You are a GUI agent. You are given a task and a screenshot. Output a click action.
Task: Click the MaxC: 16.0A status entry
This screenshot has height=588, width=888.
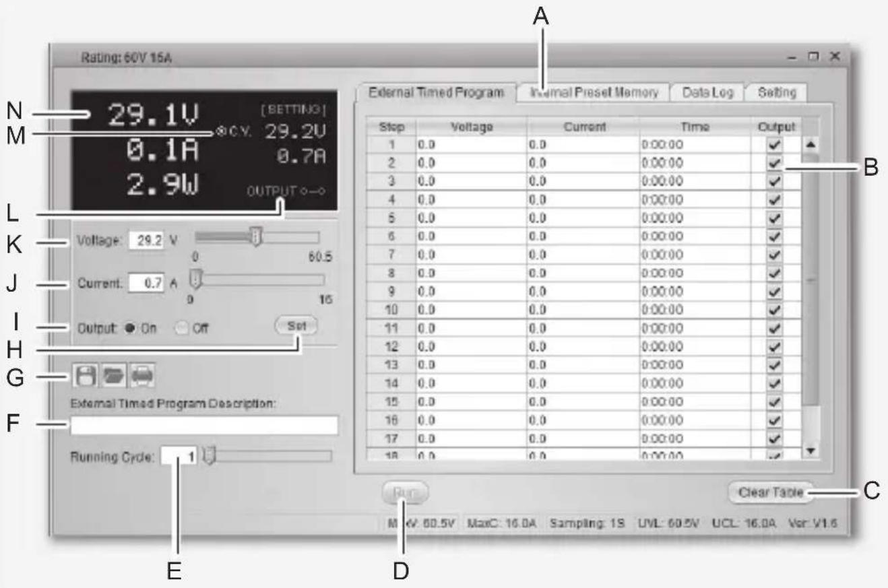coord(503,523)
